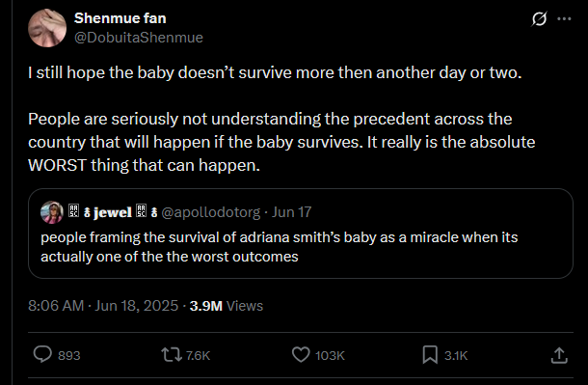Viewport: 588px width, 385px height.
Task: Like the post with heart icon
Action: (301, 355)
